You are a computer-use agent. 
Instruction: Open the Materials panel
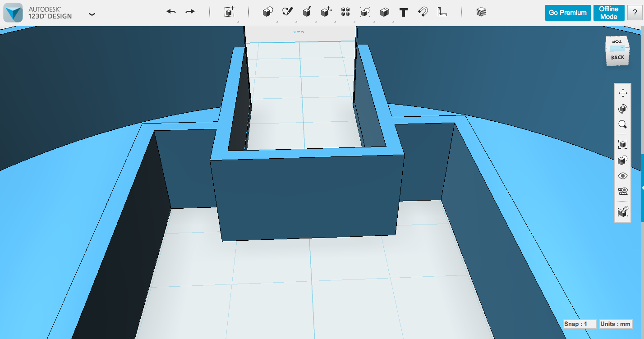click(x=481, y=11)
